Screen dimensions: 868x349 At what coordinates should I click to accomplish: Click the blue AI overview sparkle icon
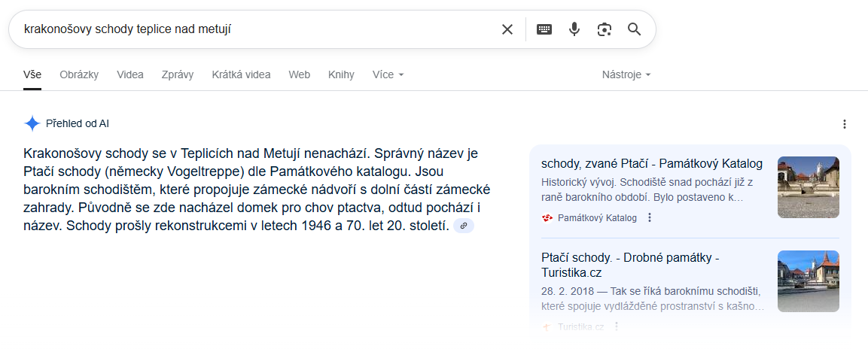click(32, 123)
